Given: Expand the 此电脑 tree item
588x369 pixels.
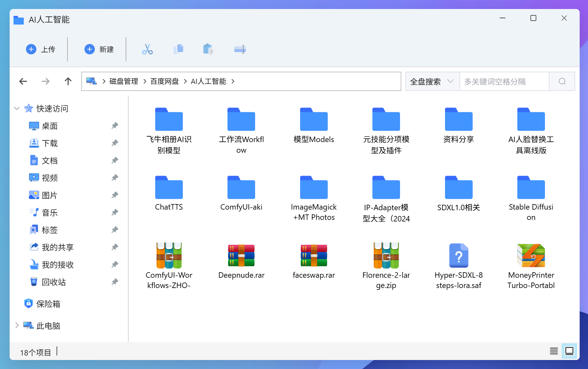Looking at the screenshot, I should pyautogui.click(x=16, y=326).
